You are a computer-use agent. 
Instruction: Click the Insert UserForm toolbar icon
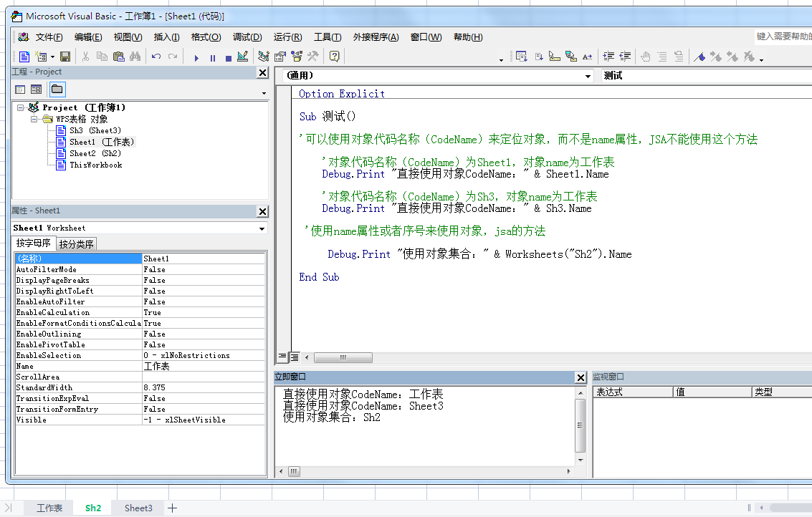[x=40, y=57]
